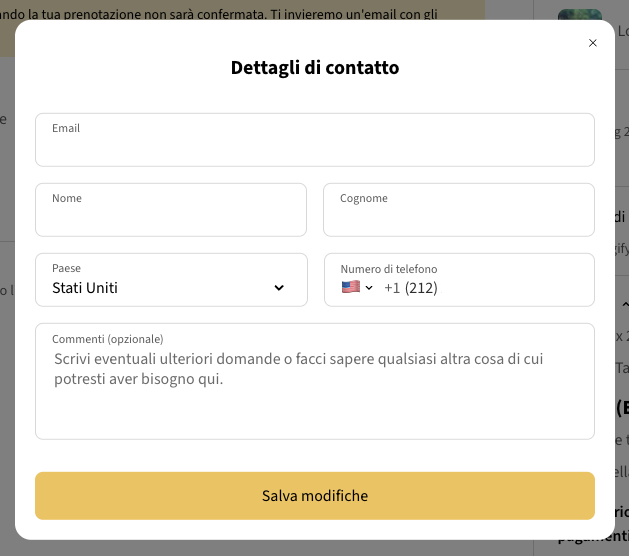Select the Stati Uniti country value
Screen dimensions: 629x556
pyautogui.click(x=85, y=288)
